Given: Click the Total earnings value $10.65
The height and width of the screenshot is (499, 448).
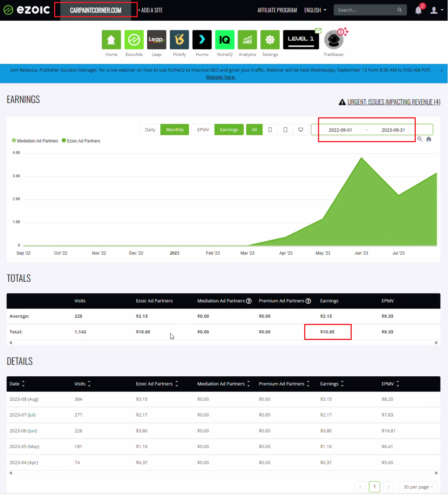Looking at the screenshot, I should click(x=328, y=332).
